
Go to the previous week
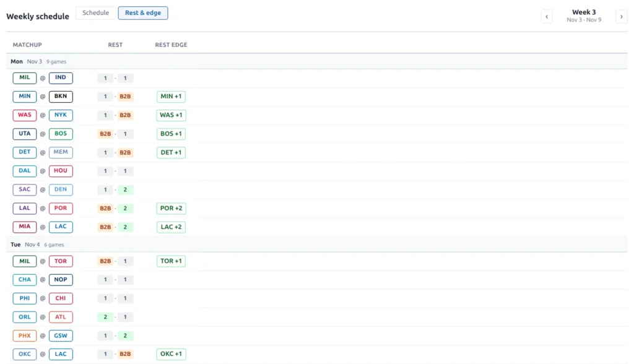[546, 17]
